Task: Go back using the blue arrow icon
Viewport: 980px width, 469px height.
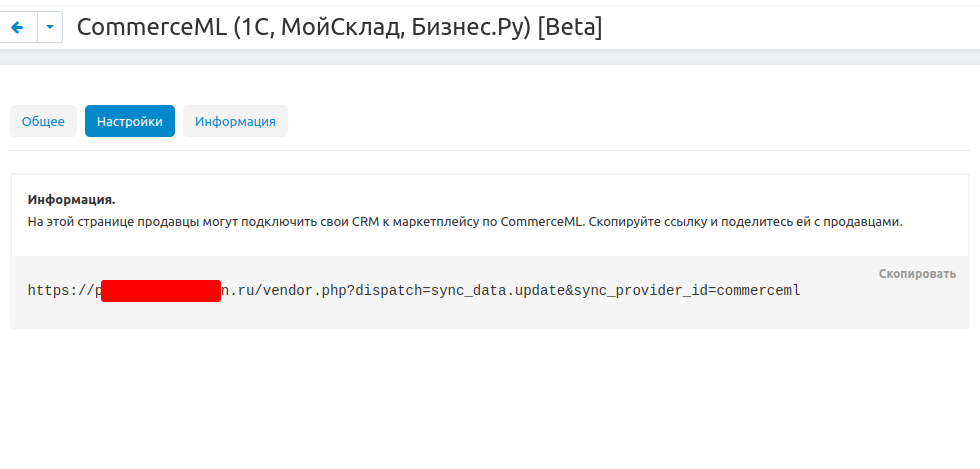Action: tap(18, 28)
